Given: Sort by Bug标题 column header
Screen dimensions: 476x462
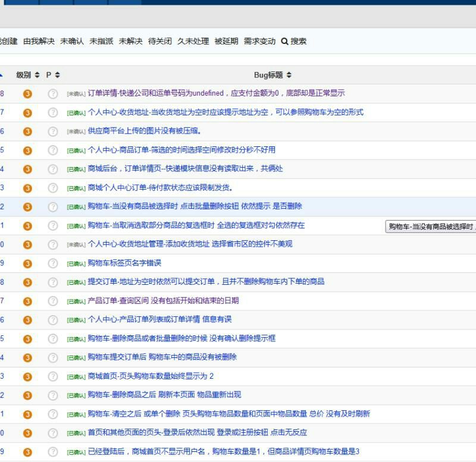Looking at the screenshot, I should tap(273, 75).
